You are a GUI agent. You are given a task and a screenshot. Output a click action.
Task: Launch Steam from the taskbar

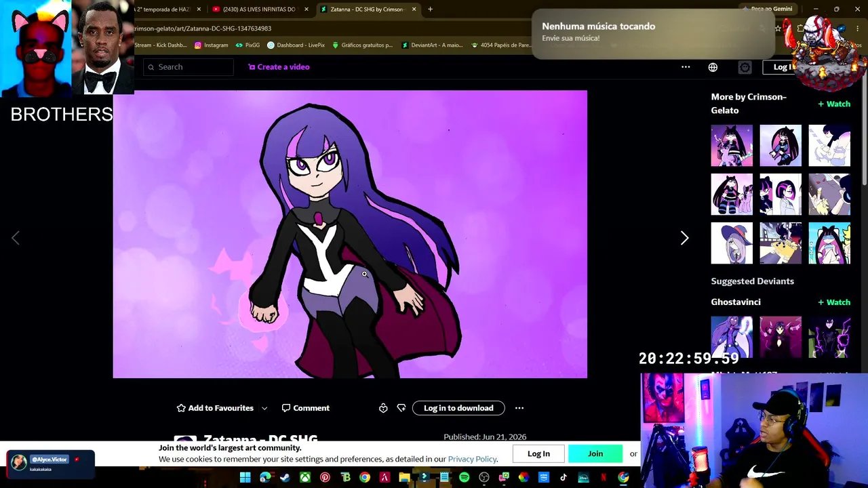click(285, 477)
